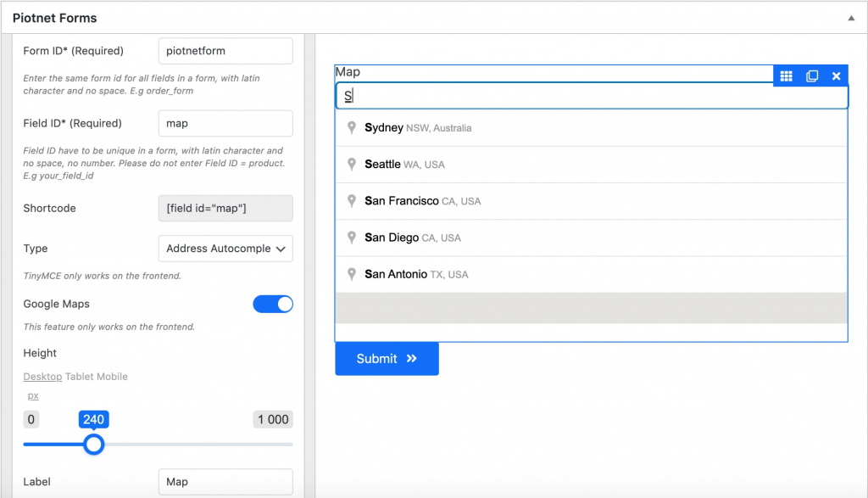The height and width of the screenshot is (498, 868).
Task: Switch to Tablet height setting
Action: tap(81, 376)
